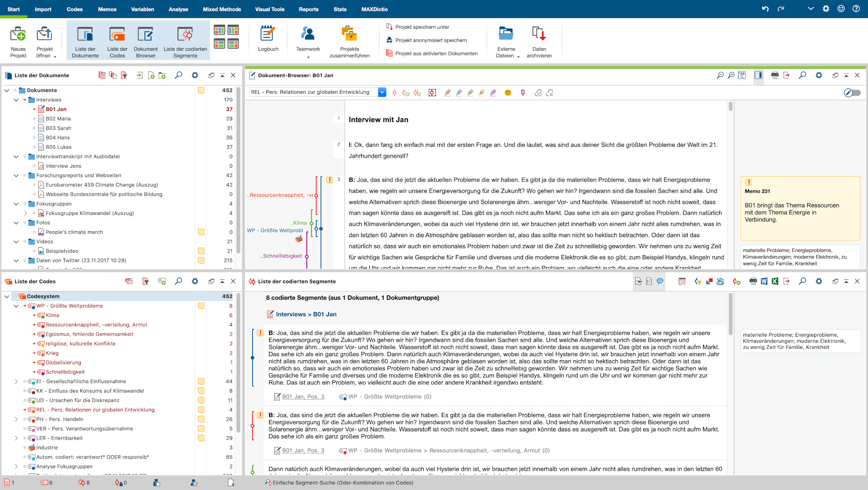Click insert document link icon
This screenshot has width=868, height=490.
pos(538,93)
